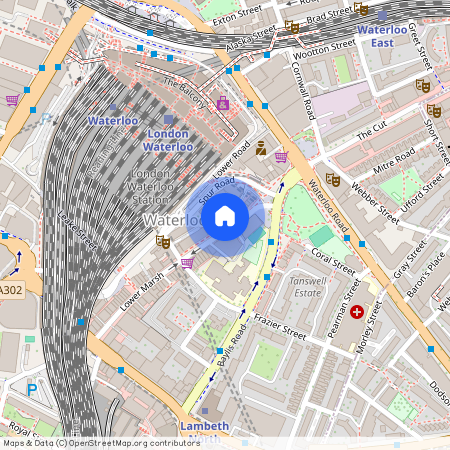Click the A302 road shield label
Image resolution: width=450 pixels, height=450 pixels.
click(x=11, y=290)
